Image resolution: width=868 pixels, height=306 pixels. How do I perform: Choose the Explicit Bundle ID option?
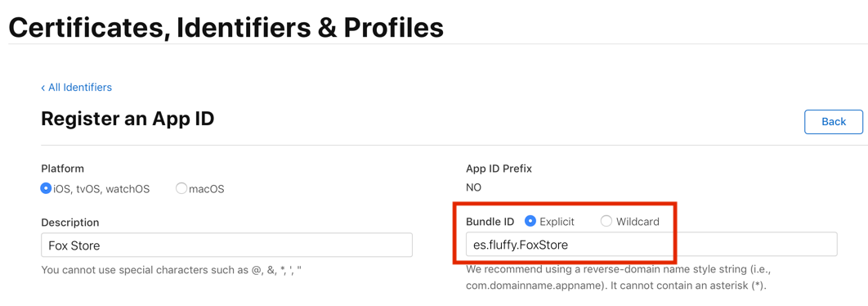tap(530, 221)
